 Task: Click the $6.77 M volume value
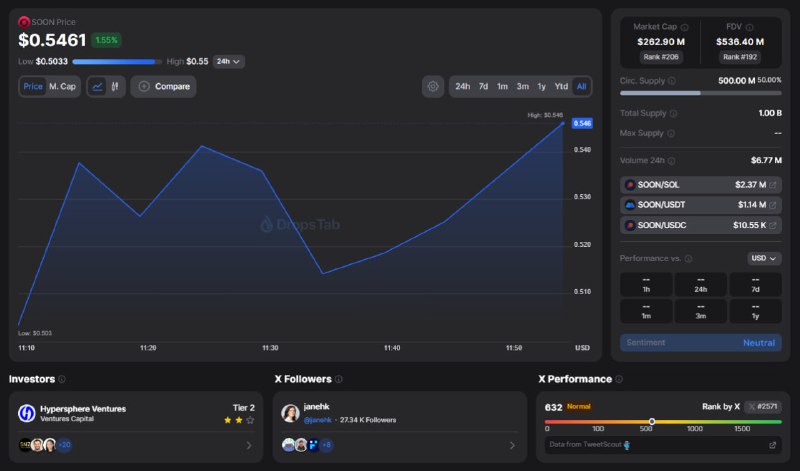(766, 160)
